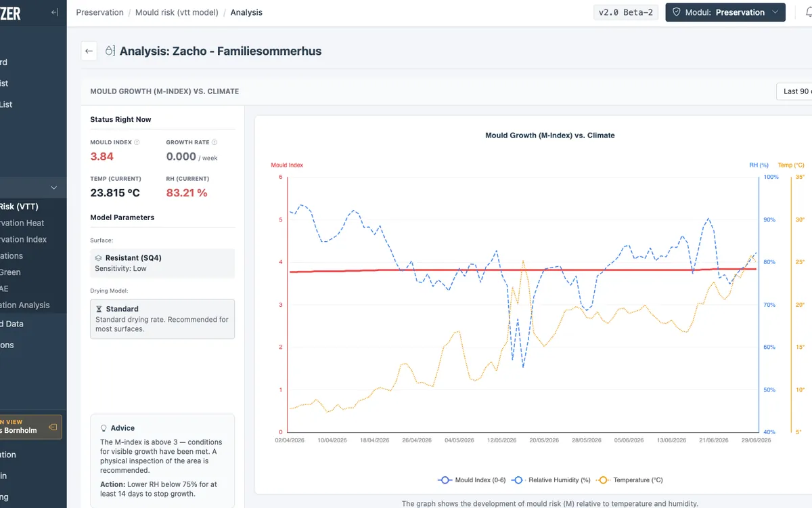The image size is (812, 508).
Task: Click the sensor icon beside Analysis title
Action: [x=110, y=51]
